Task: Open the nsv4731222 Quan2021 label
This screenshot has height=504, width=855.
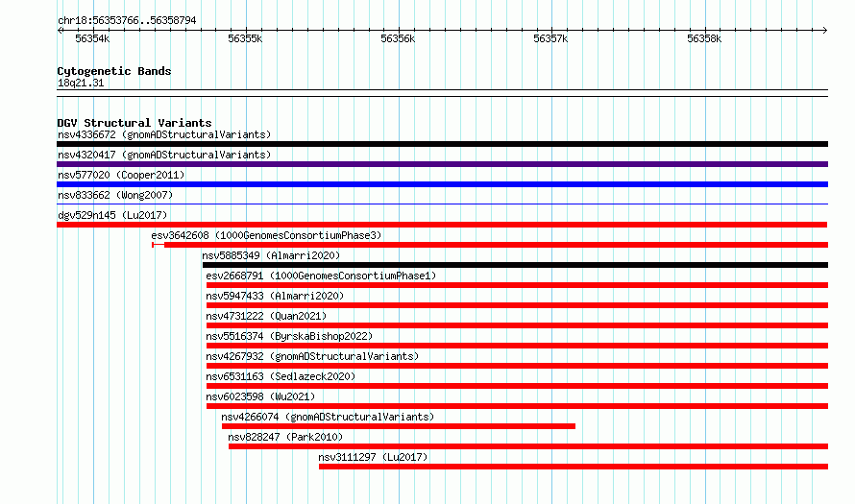Action: 266,316
